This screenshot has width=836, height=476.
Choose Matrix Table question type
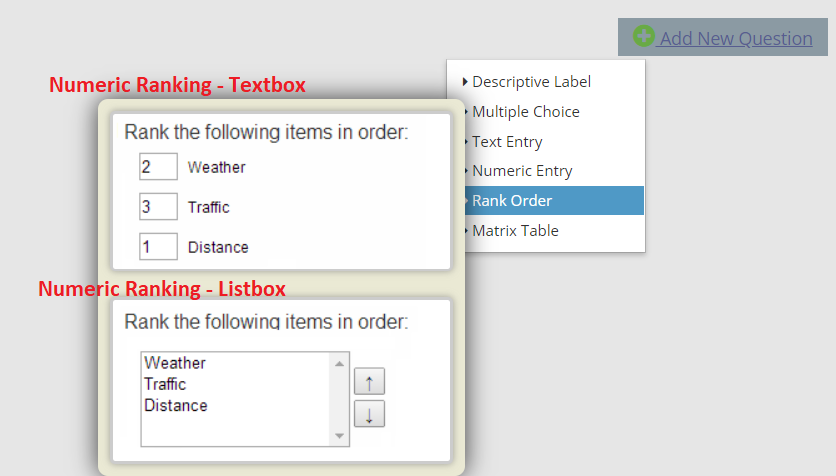[x=515, y=231]
